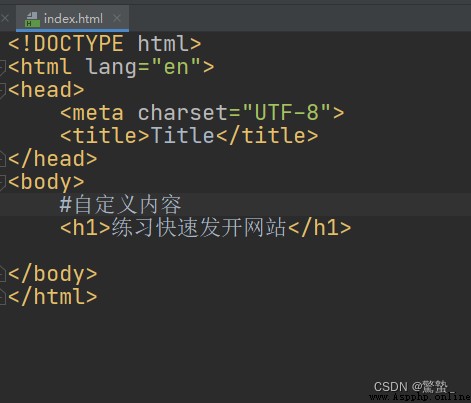Click the word Title inside title tag

(183, 136)
